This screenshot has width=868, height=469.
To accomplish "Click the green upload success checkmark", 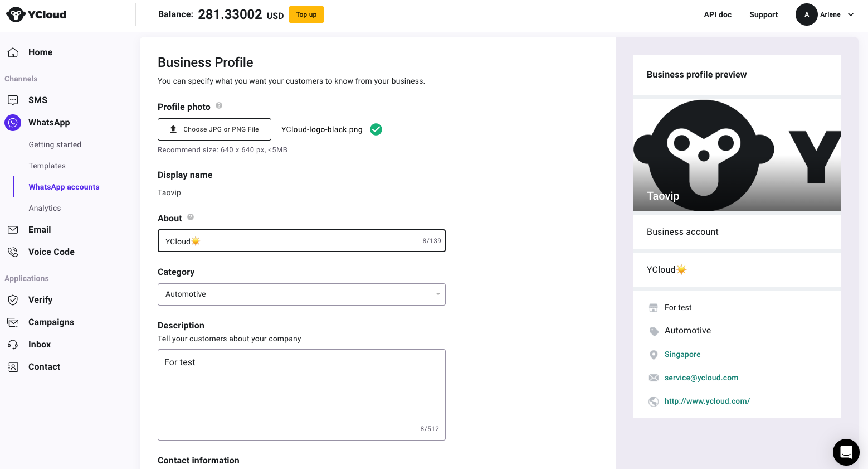I will 376,129.
